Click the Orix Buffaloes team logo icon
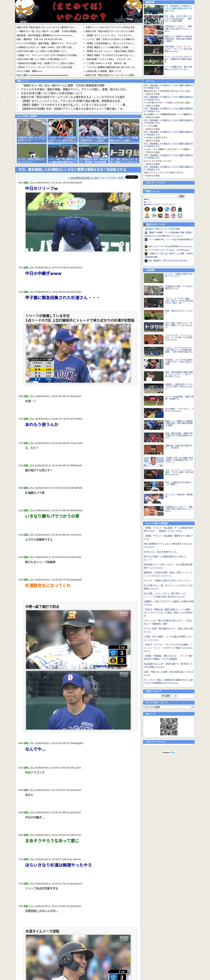 [x=160, y=216]
